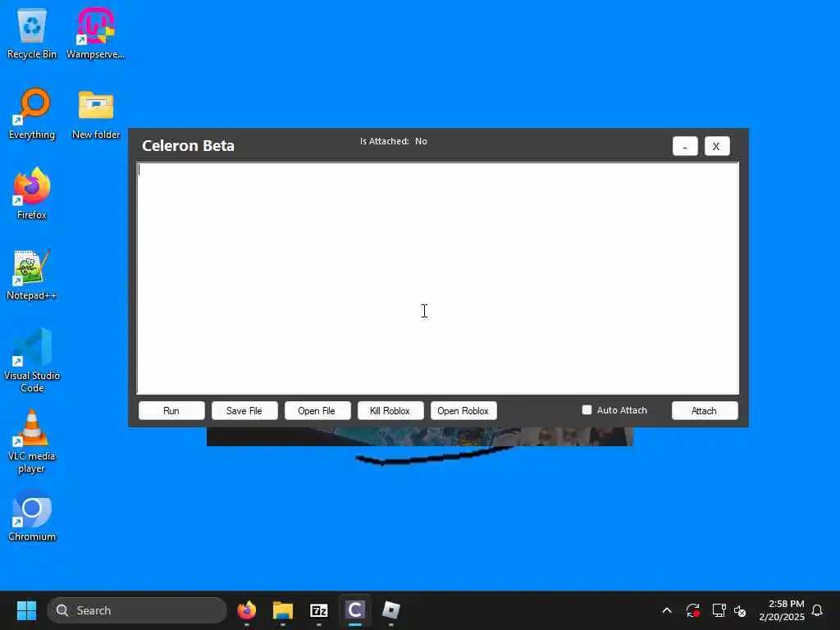Click the Celeron Beta title text
Screen dimensions: 840x630
pos(188,146)
